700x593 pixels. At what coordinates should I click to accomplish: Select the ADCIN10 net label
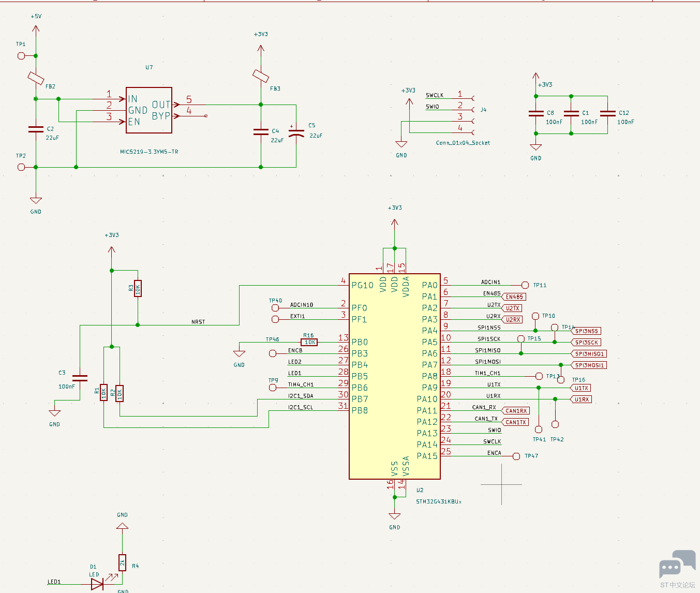[x=302, y=305]
